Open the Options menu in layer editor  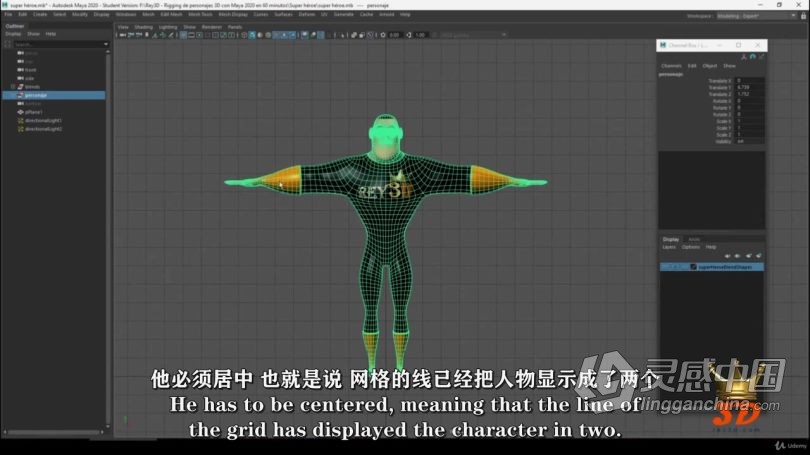pos(690,247)
